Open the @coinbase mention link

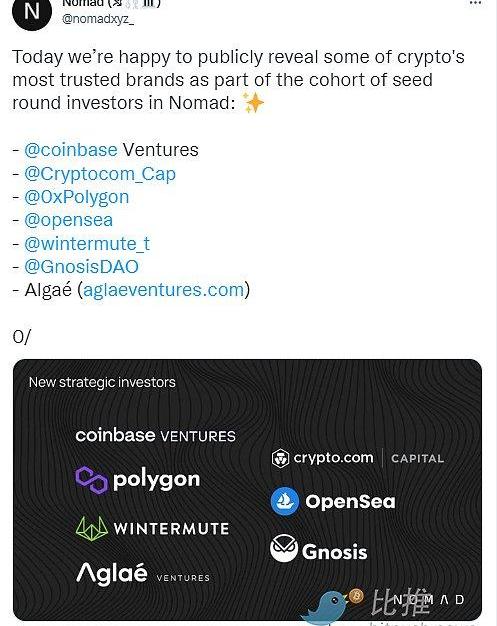pos(71,150)
